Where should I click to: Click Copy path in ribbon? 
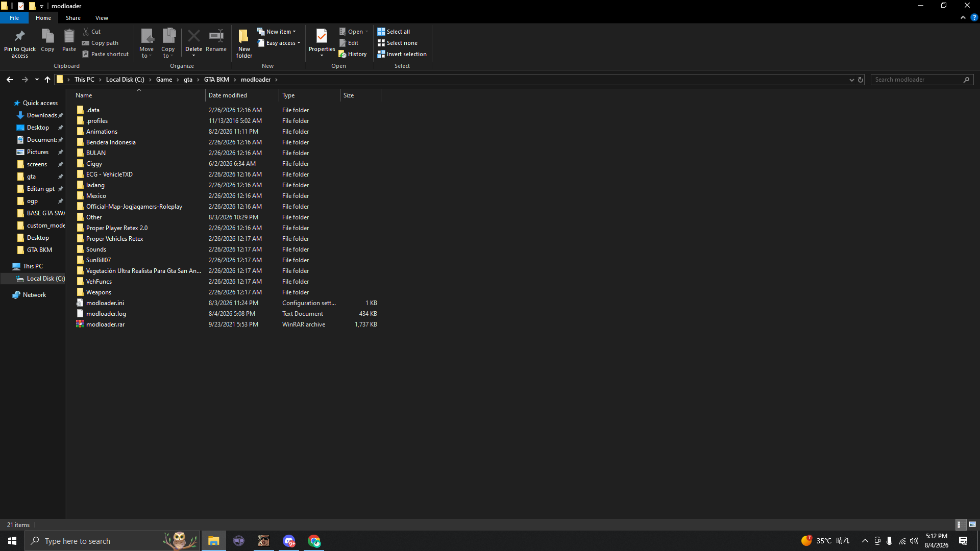100,43
